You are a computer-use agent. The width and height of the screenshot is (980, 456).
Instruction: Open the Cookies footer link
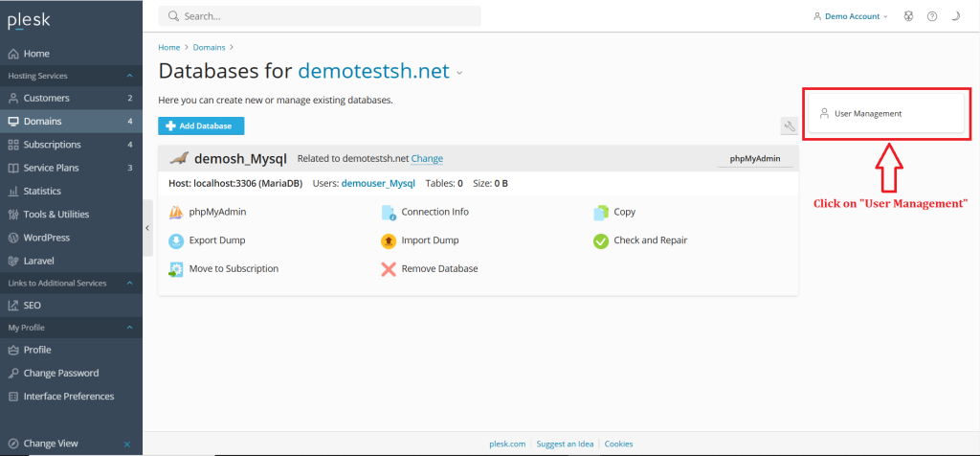619,445
